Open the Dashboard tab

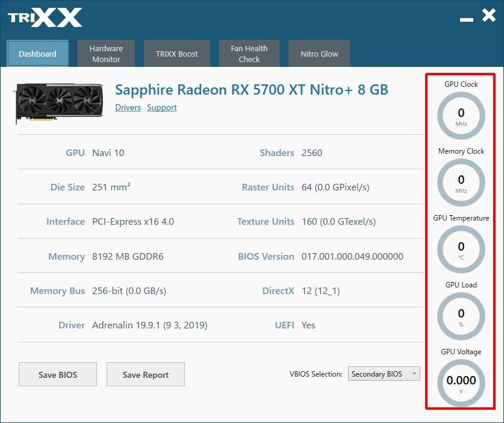[x=37, y=54]
